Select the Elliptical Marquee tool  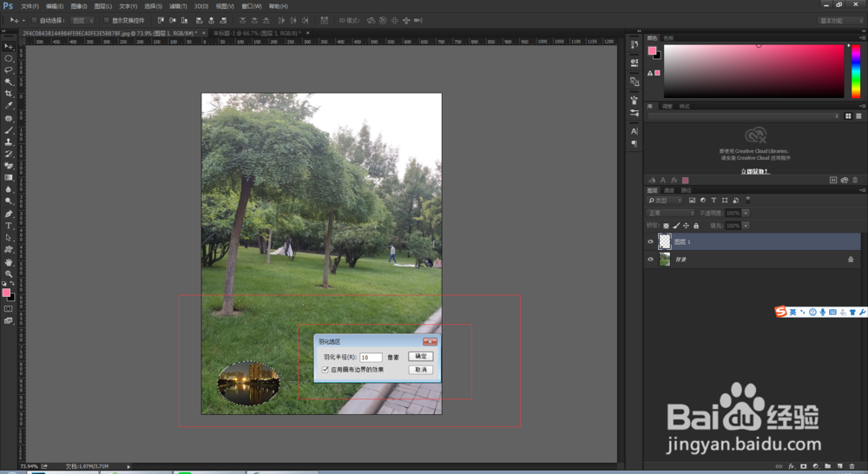point(9,58)
